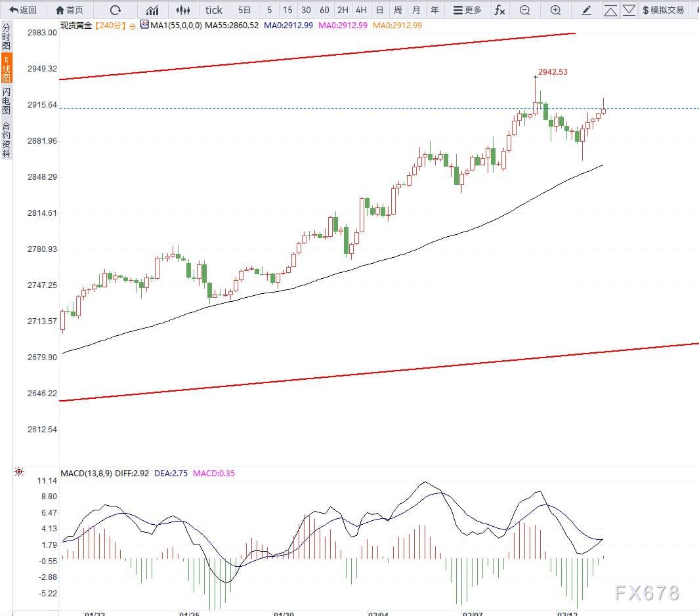The image size is (699, 616).
Task: Select the 30 minute timeframe
Action: tap(306, 10)
